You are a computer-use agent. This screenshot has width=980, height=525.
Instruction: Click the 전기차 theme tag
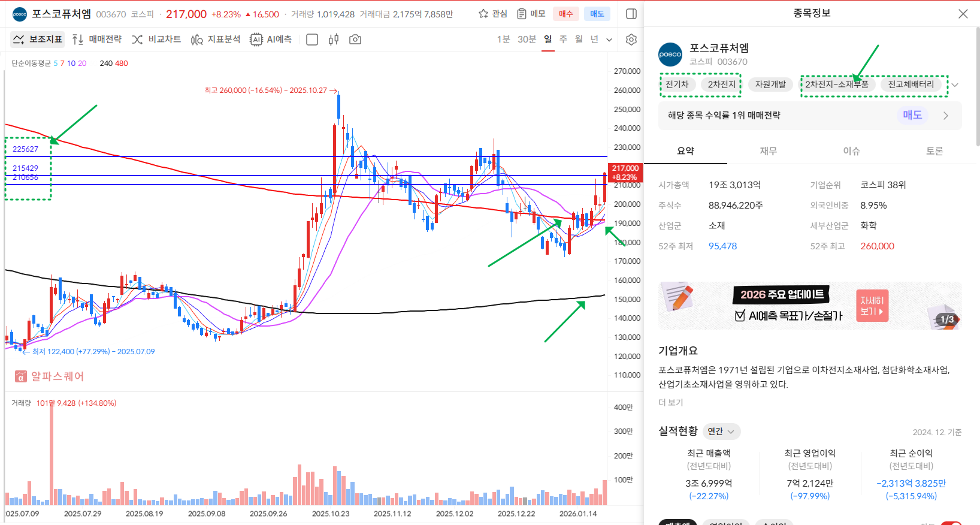677,85
